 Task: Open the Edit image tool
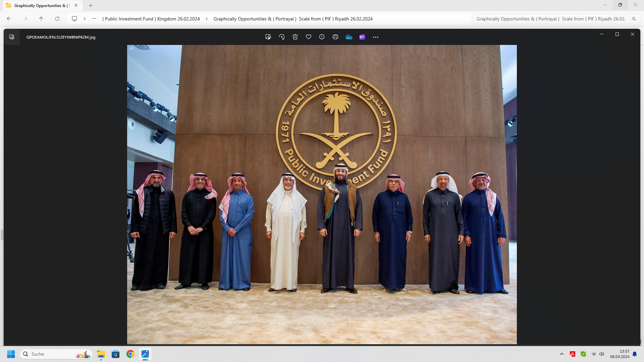click(x=268, y=37)
